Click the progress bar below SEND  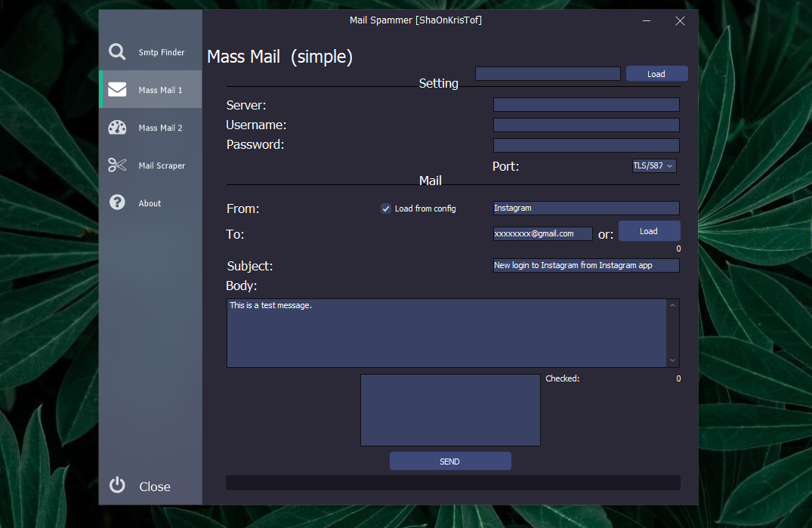point(453,483)
